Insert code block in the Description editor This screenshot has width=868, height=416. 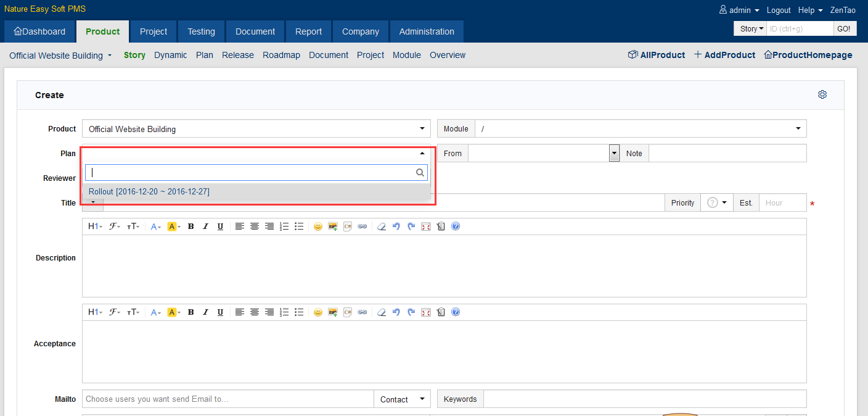[x=348, y=227]
